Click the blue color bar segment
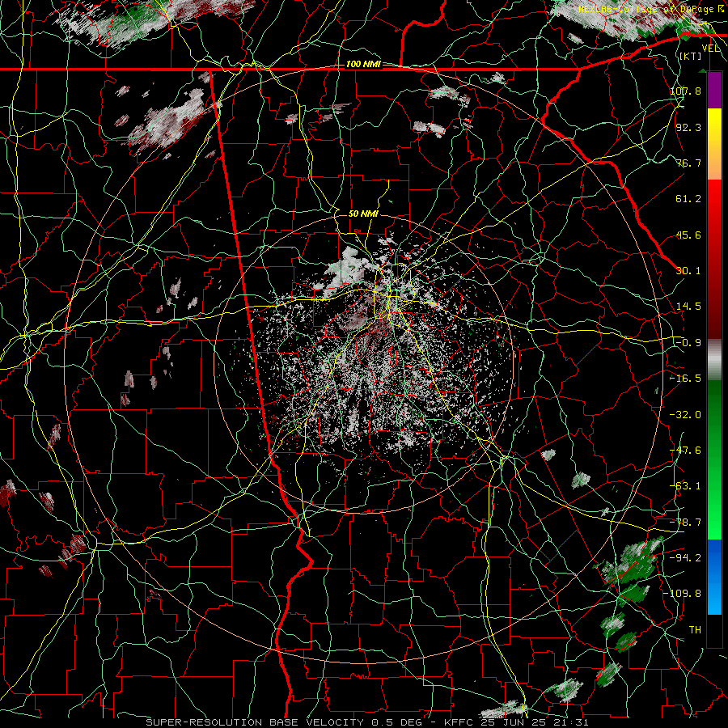 point(714,577)
